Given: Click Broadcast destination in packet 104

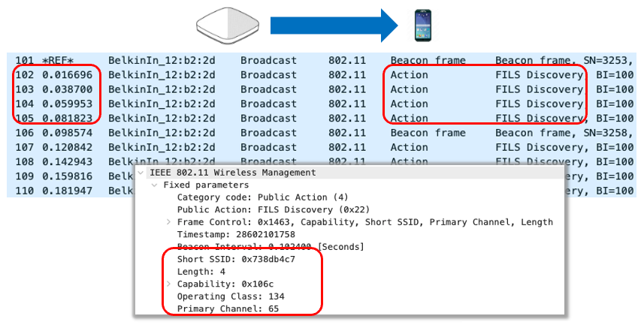Looking at the screenshot, I should point(268,104).
